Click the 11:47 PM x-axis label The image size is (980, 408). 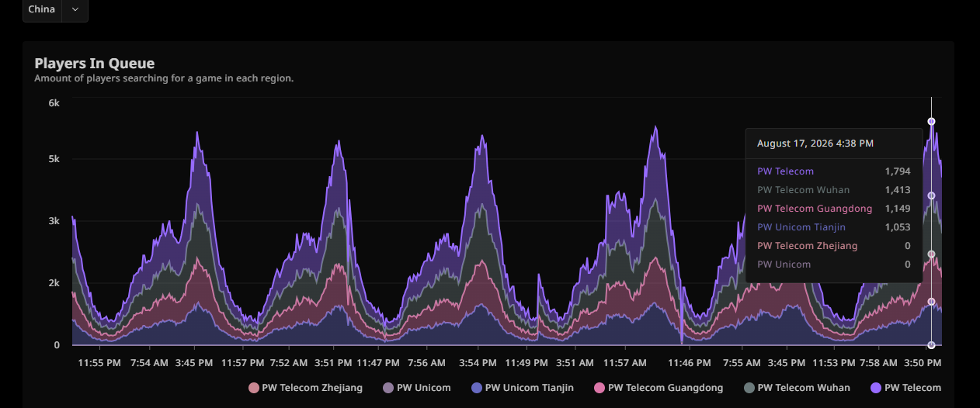click(378, 362)
